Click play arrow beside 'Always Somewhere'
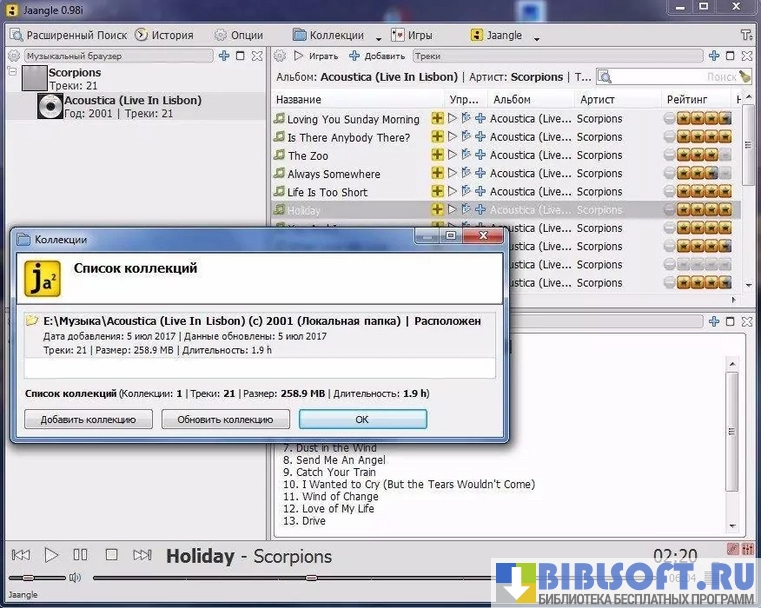This screenshot has height=608, width=761. tap(452, 173)
